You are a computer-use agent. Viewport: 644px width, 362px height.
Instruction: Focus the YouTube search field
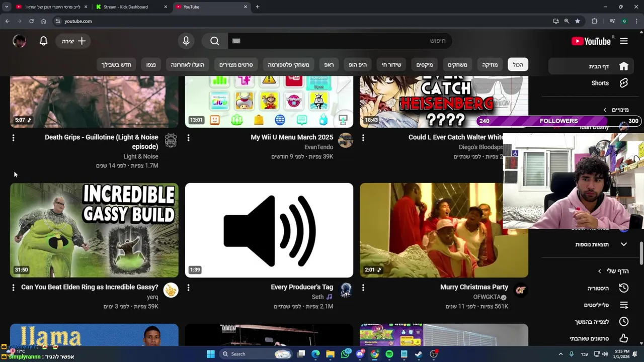click(x=340, y=41)
